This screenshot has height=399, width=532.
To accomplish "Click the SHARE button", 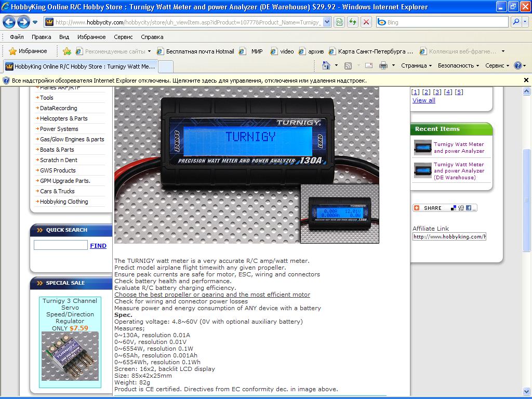I will pyautogui.click(x=445, y=208).
